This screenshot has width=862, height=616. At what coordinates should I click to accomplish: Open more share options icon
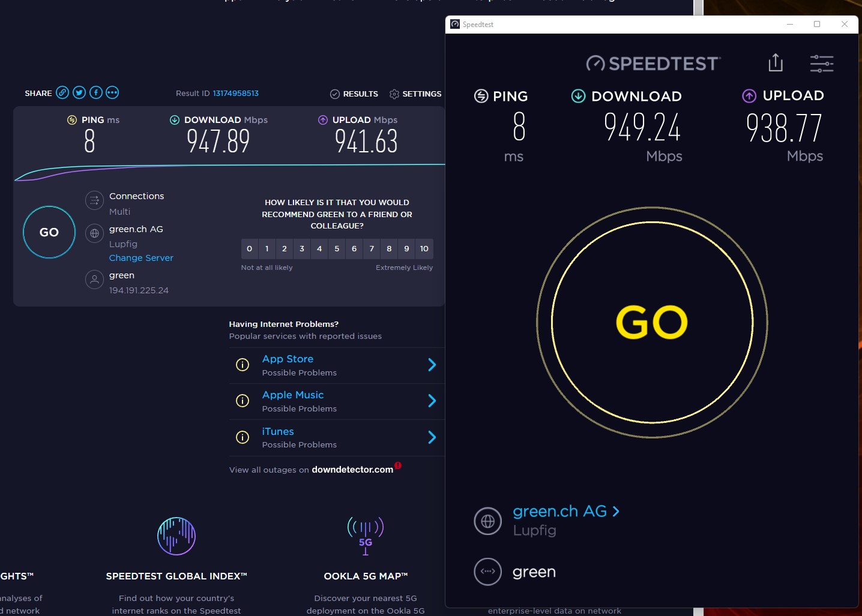coord(112,92)
